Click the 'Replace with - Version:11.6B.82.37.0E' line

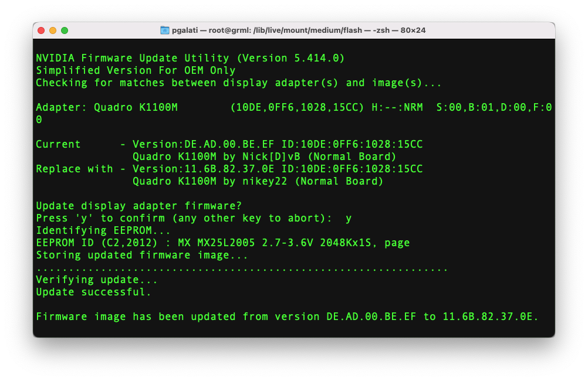click(x=229, y=169)
